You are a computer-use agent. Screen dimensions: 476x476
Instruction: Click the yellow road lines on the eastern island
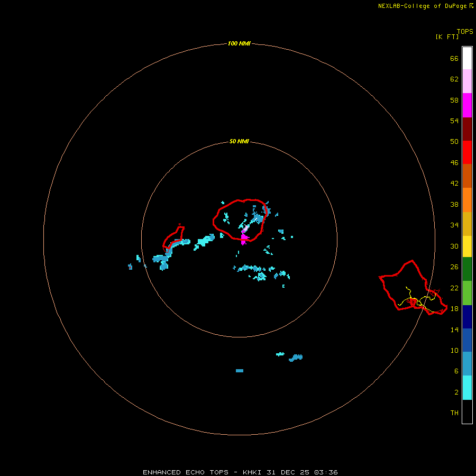tap(418, 299)
